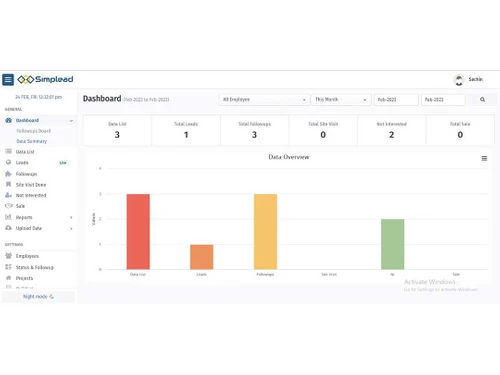This screenshot has width=500, height=375.
Task: Open the Simplead logo home link
Action: (x=45, y=79)
